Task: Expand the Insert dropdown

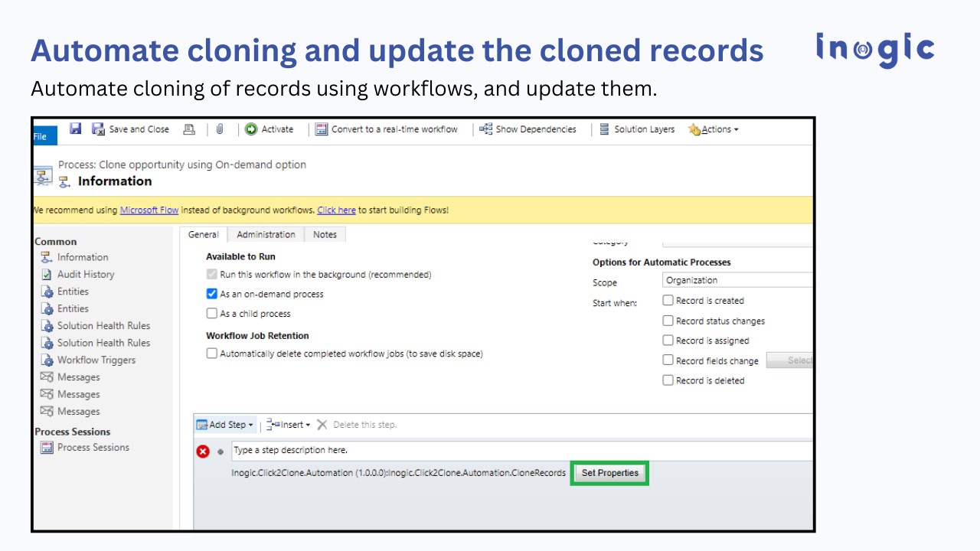Action: [288, 425]
